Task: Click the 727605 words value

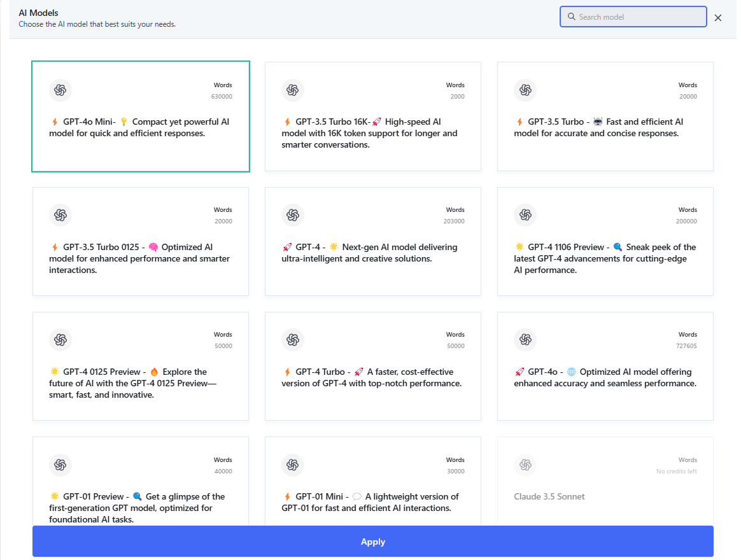Action: (687, 346)
